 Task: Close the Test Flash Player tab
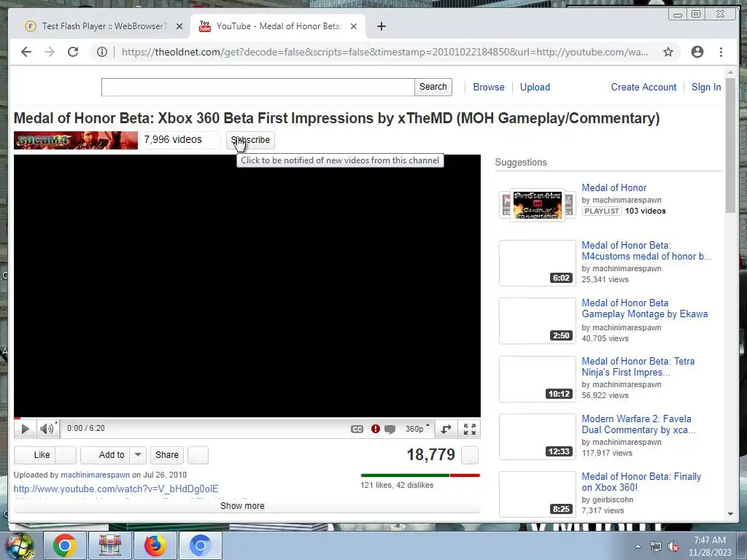coord(179,26)
